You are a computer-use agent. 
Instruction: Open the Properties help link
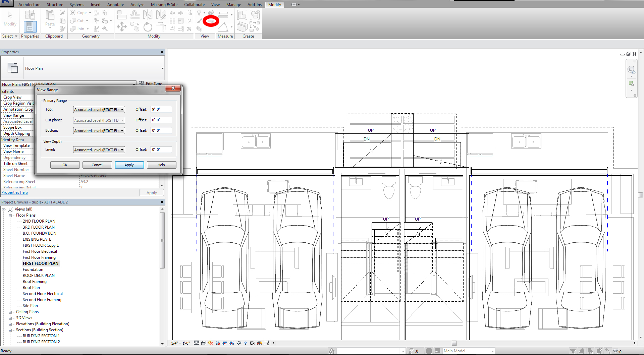point(15,192)
